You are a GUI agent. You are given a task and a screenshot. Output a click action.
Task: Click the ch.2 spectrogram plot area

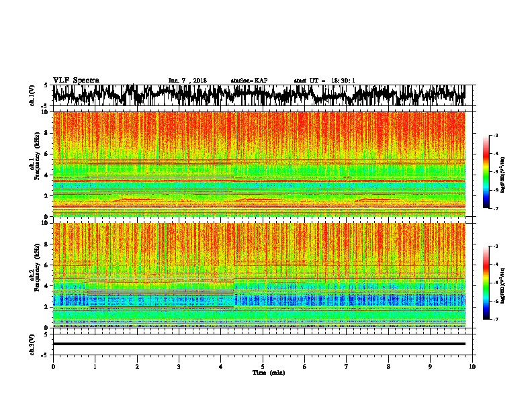(259, 275)
